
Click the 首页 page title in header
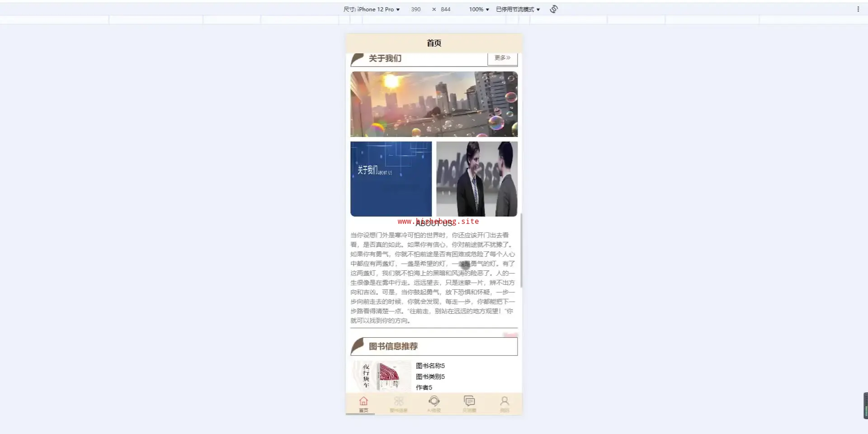tap(434, 43)
